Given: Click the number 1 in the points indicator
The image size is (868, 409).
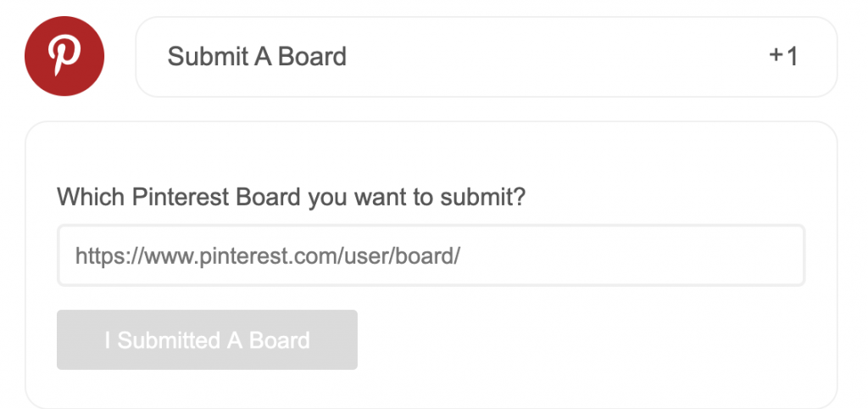Looking at the screenshot, I should [x=793, y=57].
